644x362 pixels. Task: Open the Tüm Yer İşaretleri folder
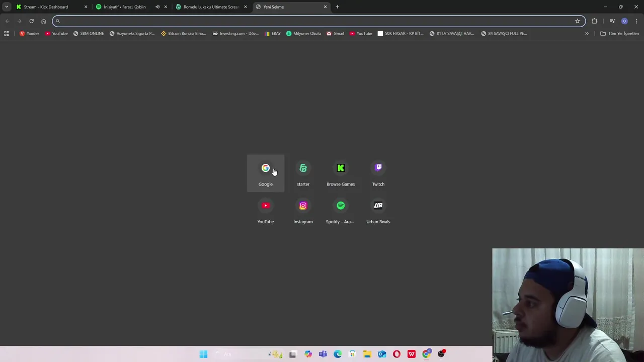620,34
